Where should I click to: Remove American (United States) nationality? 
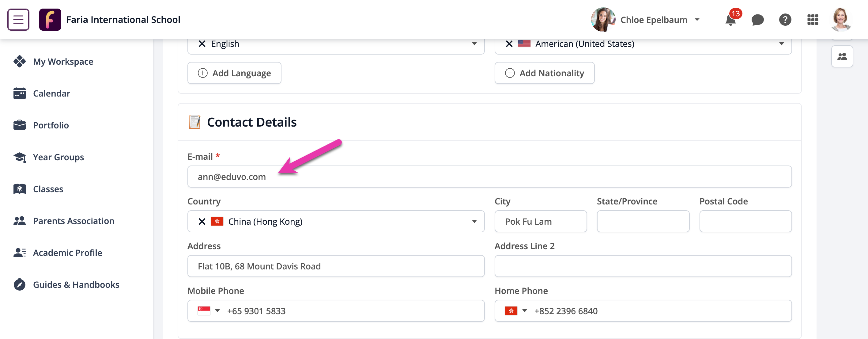509,44
